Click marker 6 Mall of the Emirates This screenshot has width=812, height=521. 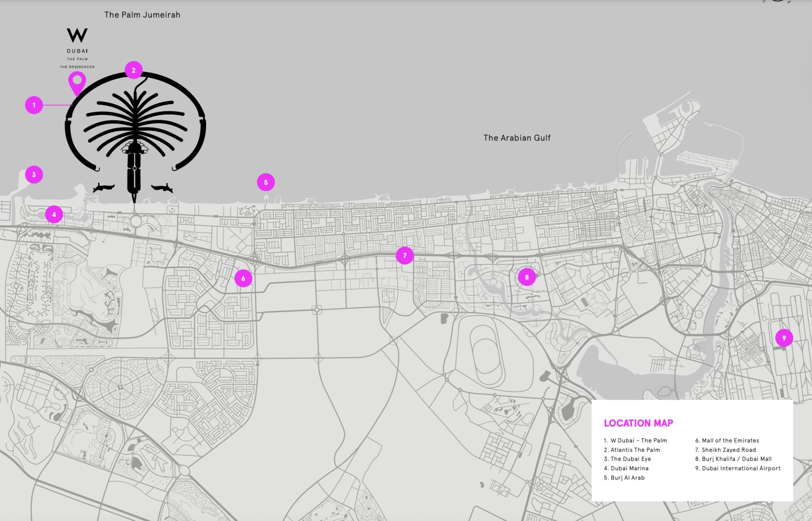coord(243,279)
